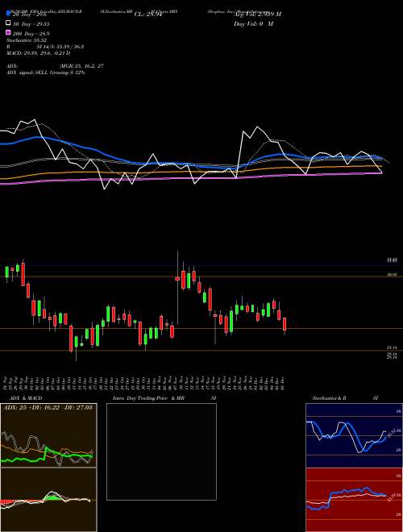403x532 pixels.
Task: Click the magenta 200 Day moving average line
Action: pos(190,178)
